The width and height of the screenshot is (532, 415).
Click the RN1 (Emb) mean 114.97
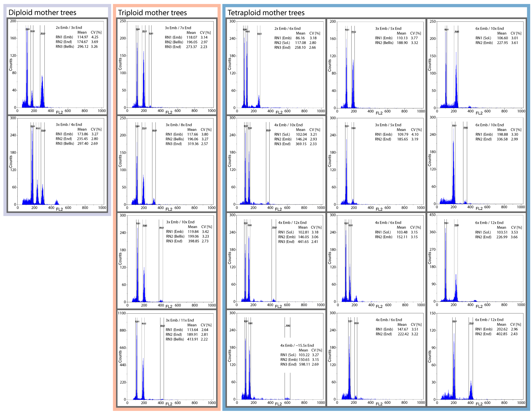(83, 37)
